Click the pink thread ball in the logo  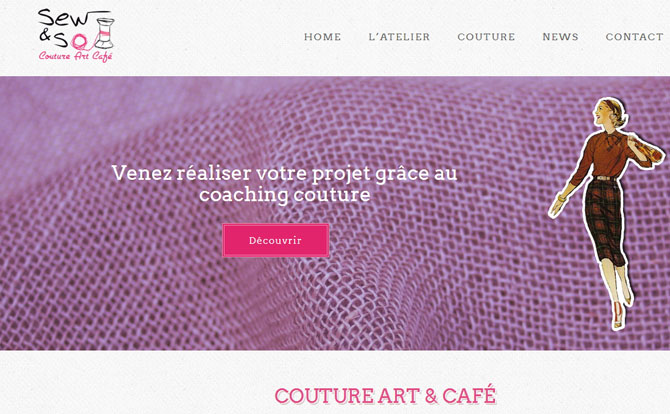(79, 41)
